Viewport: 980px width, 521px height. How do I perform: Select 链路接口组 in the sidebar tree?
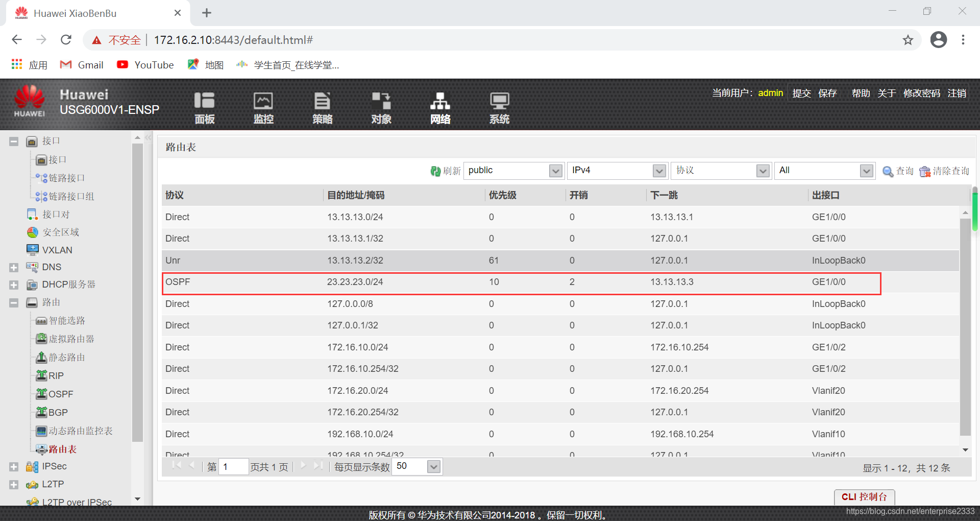[x=71, y=196]
